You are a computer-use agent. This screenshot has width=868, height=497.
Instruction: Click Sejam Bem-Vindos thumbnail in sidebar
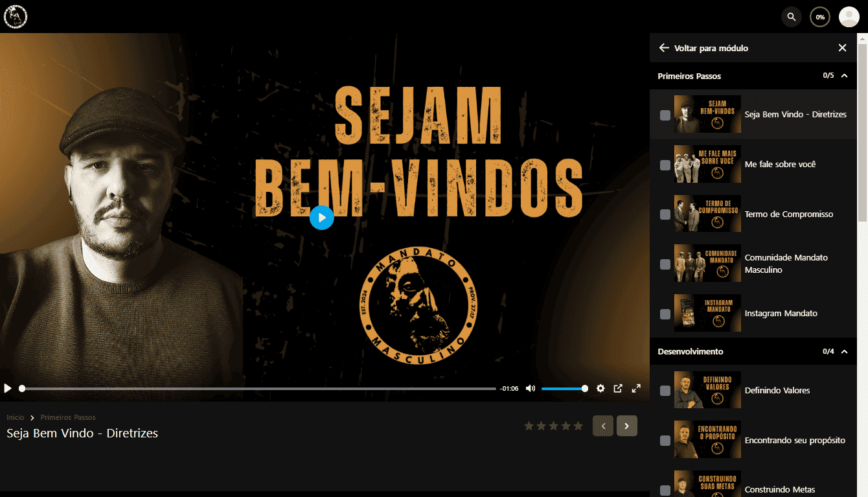(x=707, y=114)
